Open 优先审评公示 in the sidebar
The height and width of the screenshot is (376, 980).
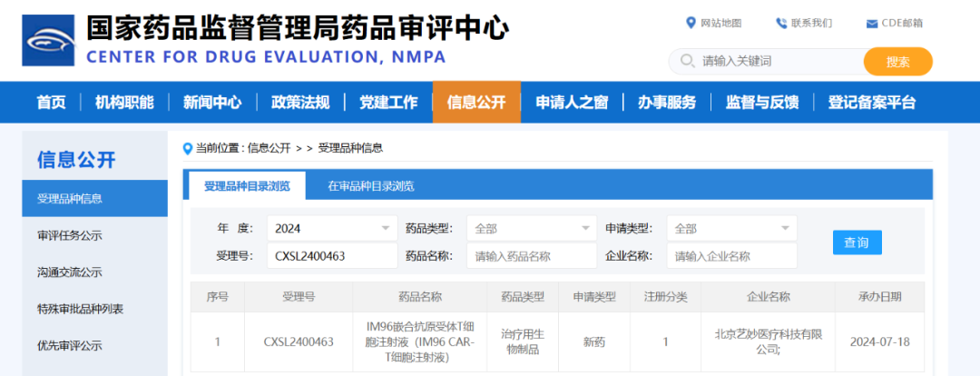point(70,345)
